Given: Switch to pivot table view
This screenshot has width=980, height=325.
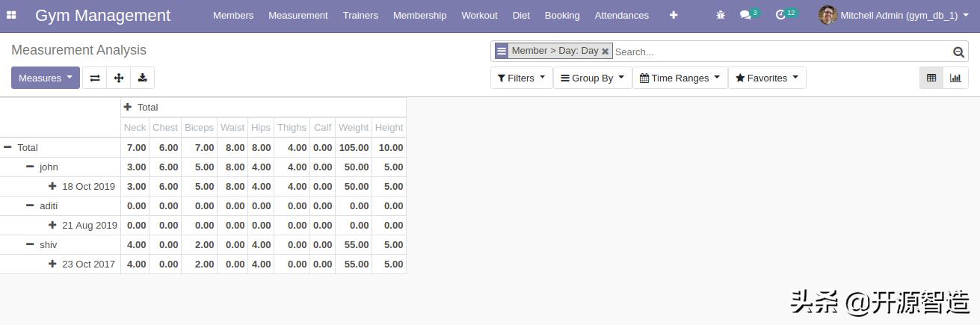Looking at the screenshot, I should (931, 78).
